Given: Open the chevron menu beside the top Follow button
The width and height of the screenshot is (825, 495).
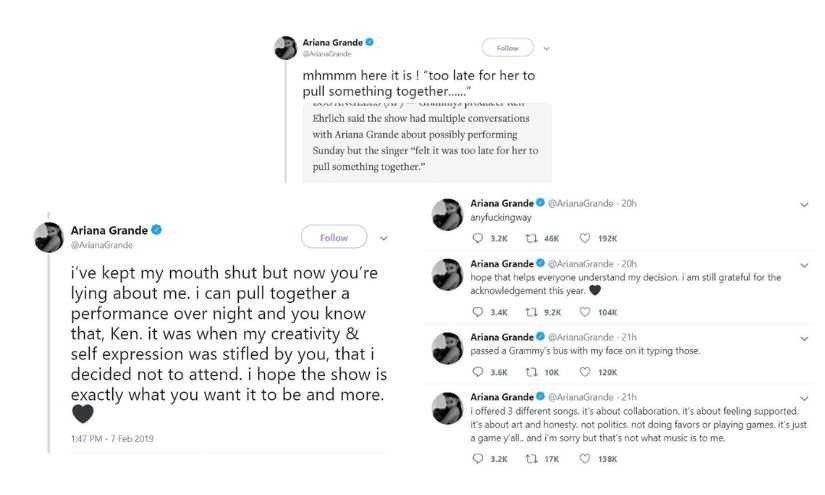Looking at the screenshot, I should [x=547, y=48].
